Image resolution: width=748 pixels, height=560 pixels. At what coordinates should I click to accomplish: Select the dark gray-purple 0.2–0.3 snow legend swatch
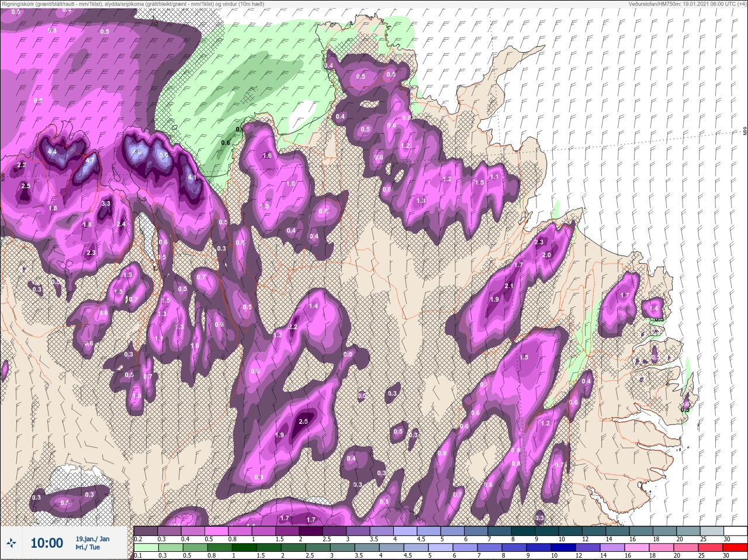pyautogui.click(x=146, y=531)
